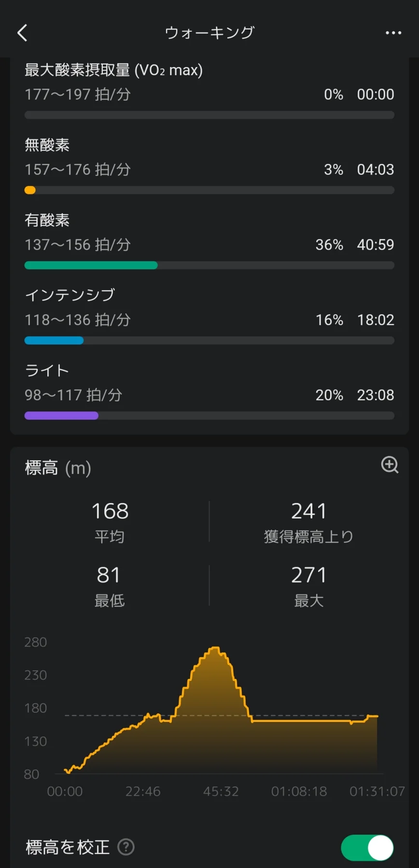Tap the VO₂ max zone progress bar
The image size is (419, 868).
[209, 115]
